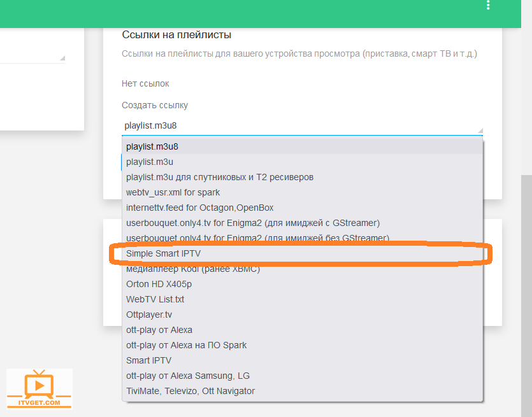Select TiviMate, Televizo, Ott Navigator
This screenshot has height=417, width=532.
click(x=302, y=391)
